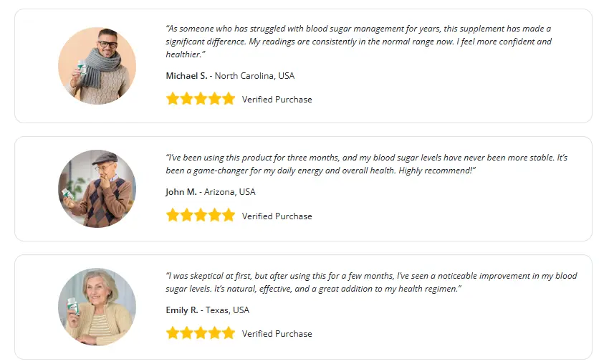604x364 pixels.
Task: Click the fifth star in Emily's rating
Action: [x=229, y=333]
